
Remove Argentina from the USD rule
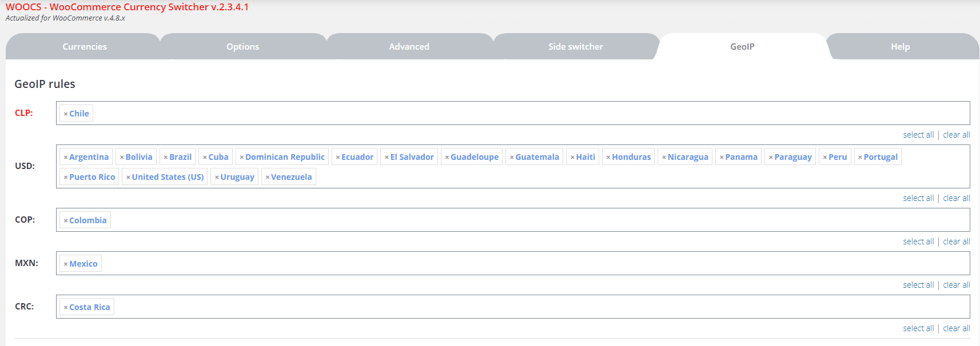(66, 158)
